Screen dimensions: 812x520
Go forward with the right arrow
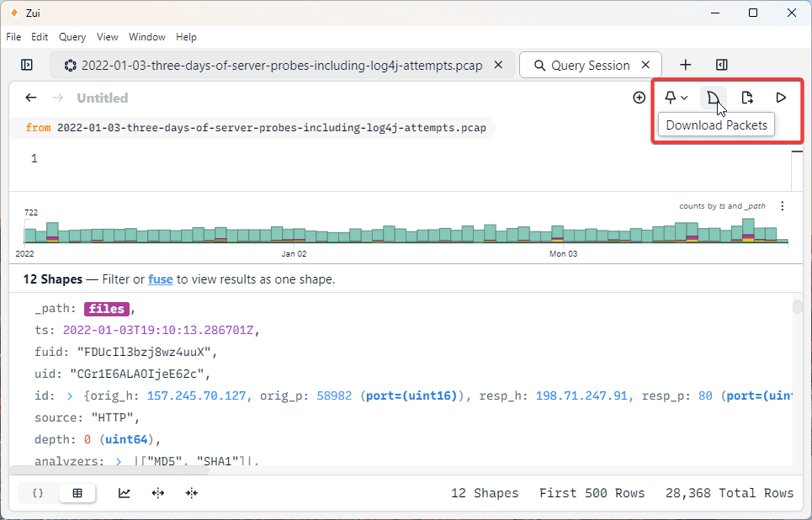58,98
